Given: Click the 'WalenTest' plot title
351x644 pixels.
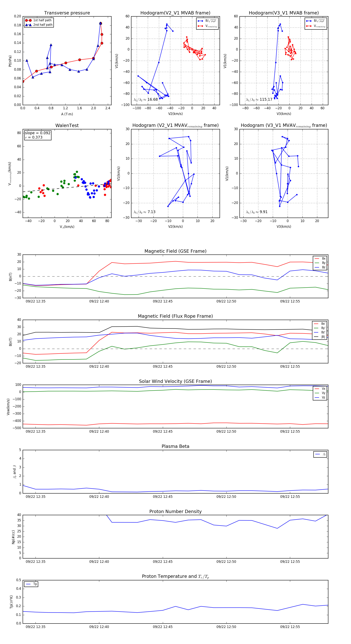Looking at the screenshot, I should (67, 125).
